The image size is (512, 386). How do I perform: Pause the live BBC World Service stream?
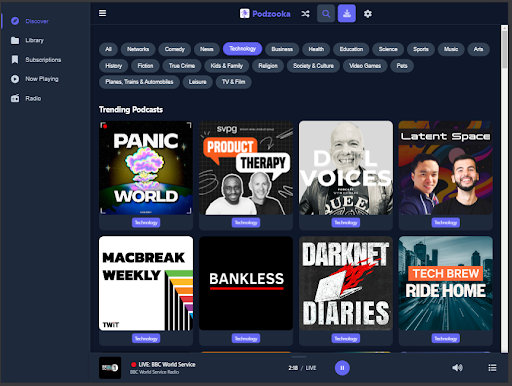(342, 368)
